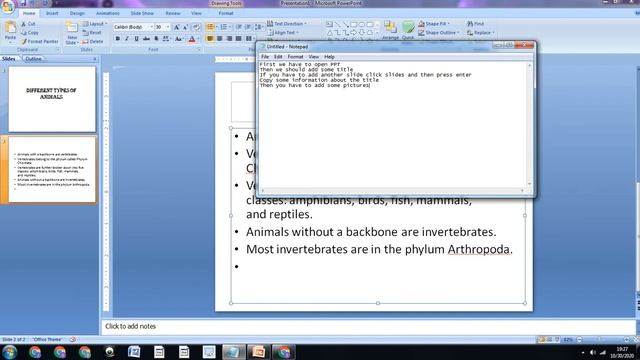Click the Windows Start button
Viewport: 640px width, 360px height.
click(x=9, y=352)
